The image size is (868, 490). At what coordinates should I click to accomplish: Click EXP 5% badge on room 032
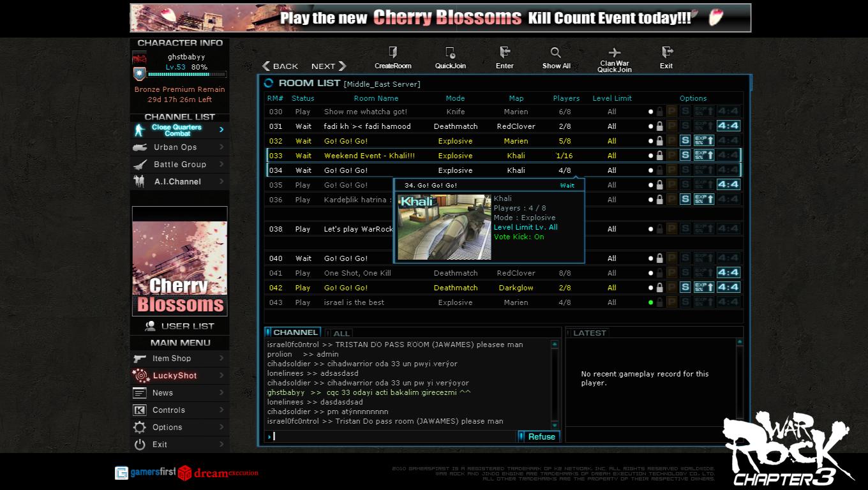coord(704,140)
